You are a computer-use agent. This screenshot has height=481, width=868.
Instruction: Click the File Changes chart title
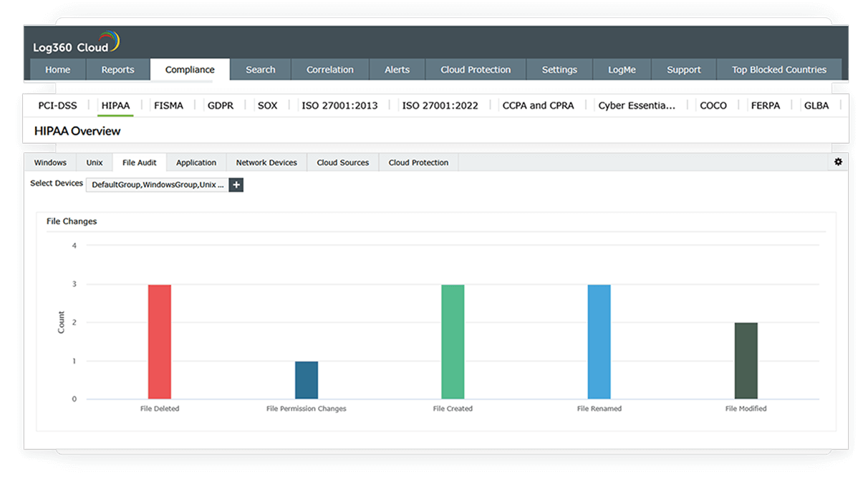coord(72,221)
